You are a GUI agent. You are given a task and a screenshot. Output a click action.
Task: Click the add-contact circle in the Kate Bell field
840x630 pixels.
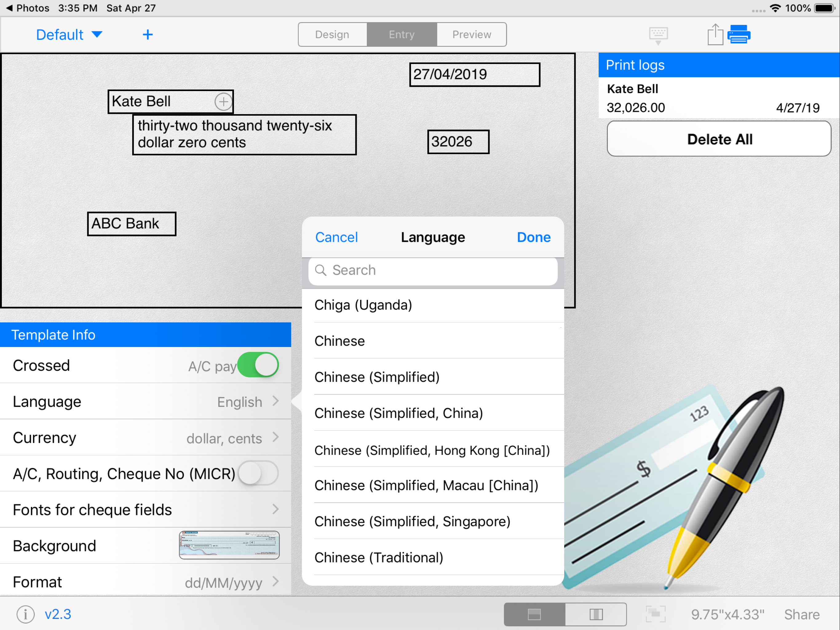223,102
